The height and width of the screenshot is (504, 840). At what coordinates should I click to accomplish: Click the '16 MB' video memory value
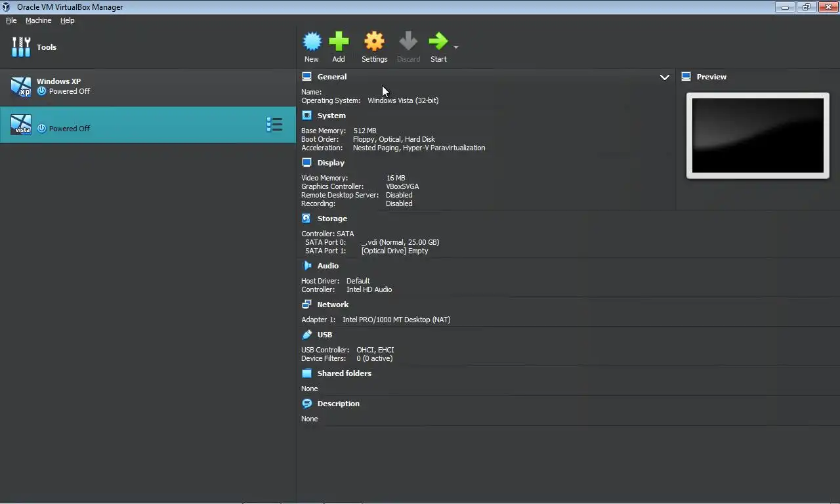point(396,178)
